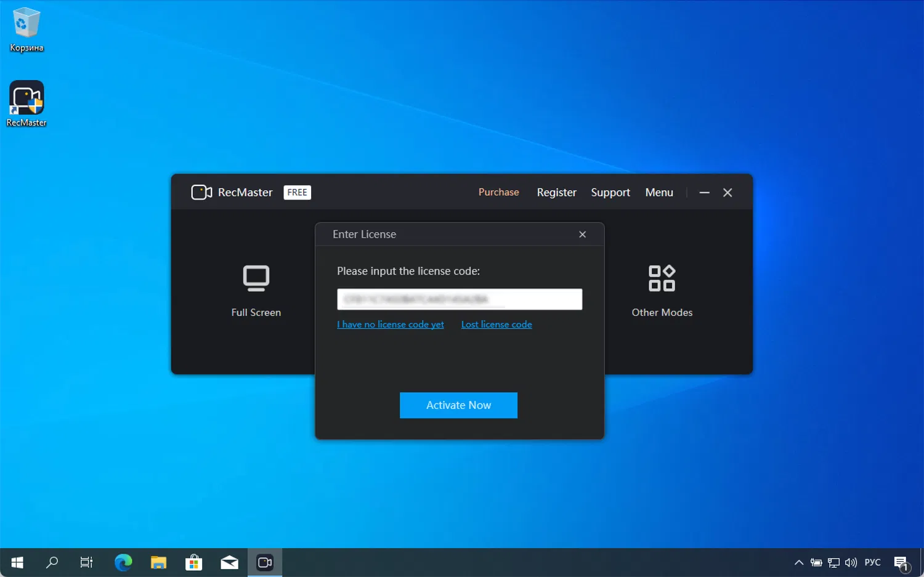The width and height of the screenshot is (924, 577).
Task: Open the 'I have no license code yet' link
Action: (x=391, y=324)
